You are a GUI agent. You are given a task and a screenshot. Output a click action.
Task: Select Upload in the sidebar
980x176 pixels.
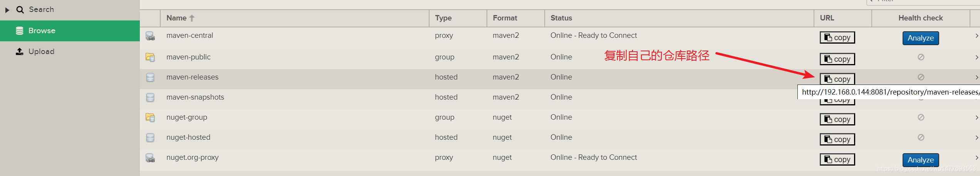70,51
